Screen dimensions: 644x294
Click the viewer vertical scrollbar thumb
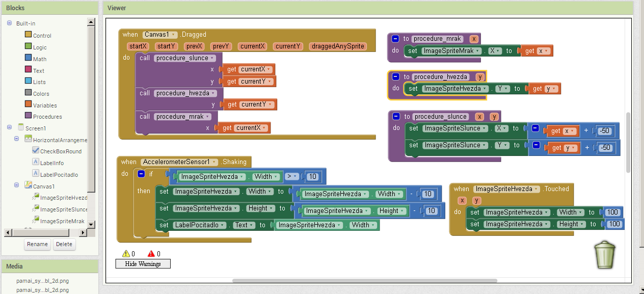628,143
